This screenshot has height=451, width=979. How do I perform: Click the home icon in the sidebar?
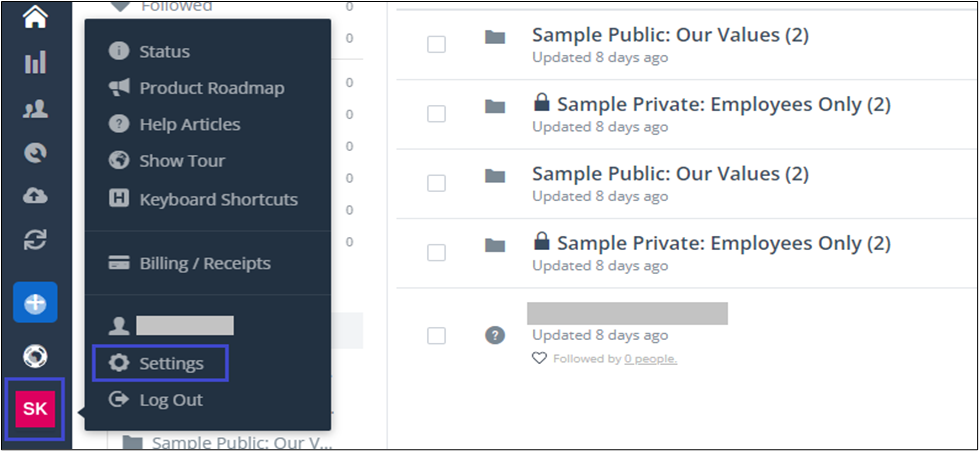click(x=35, y=16)
